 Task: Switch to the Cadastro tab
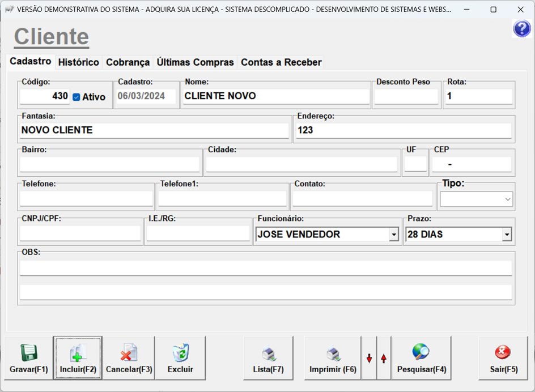pyautogui.click(x=31, y=61)
